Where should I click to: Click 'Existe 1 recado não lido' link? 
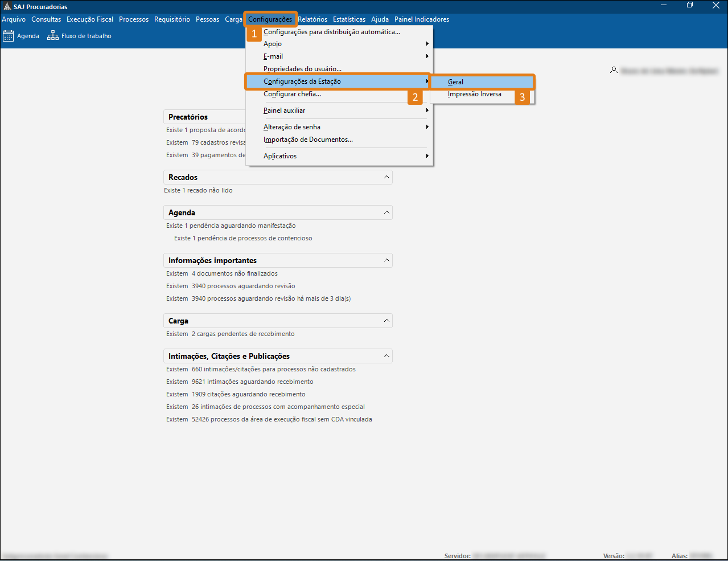pos(198,190)
